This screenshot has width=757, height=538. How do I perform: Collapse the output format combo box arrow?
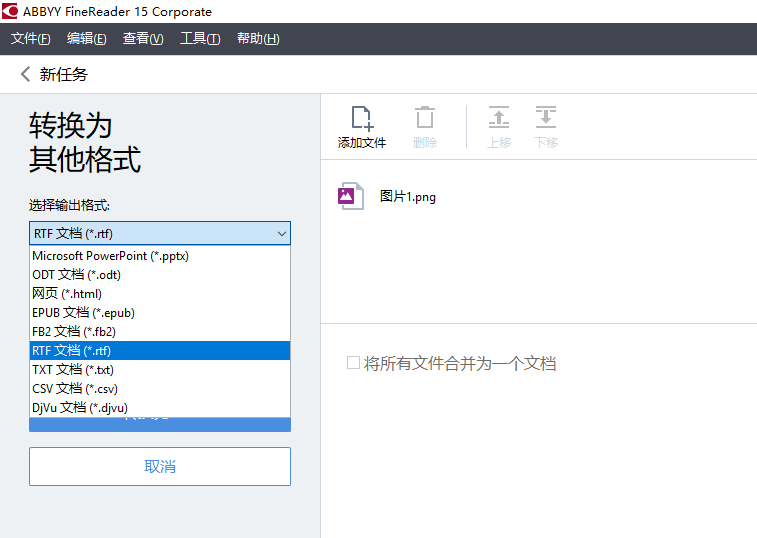282,234
